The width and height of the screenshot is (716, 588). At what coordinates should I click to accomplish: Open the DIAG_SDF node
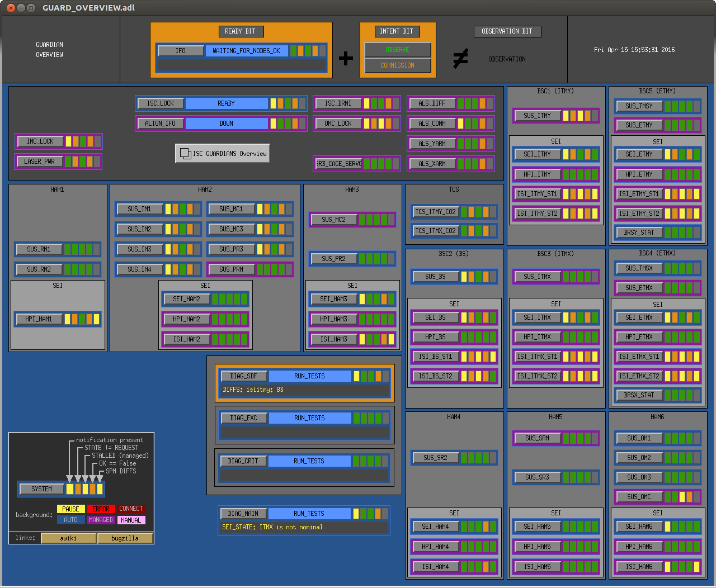[244, 376]
